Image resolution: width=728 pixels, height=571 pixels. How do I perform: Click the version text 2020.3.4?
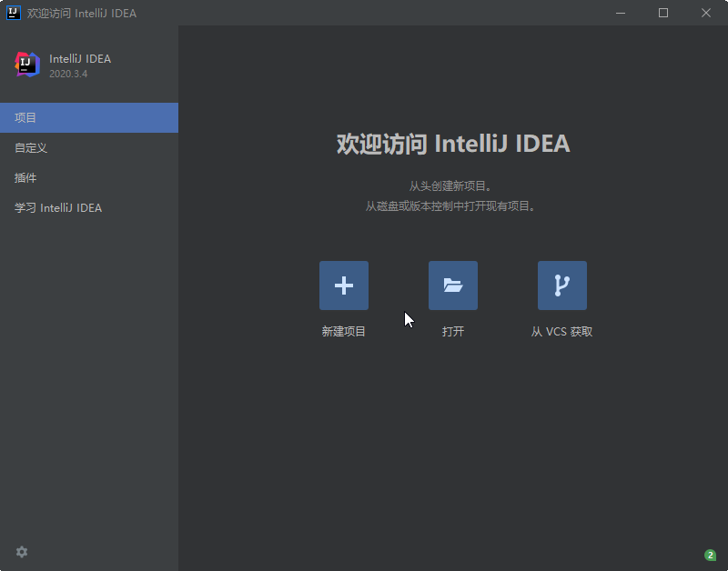(68, 74)
